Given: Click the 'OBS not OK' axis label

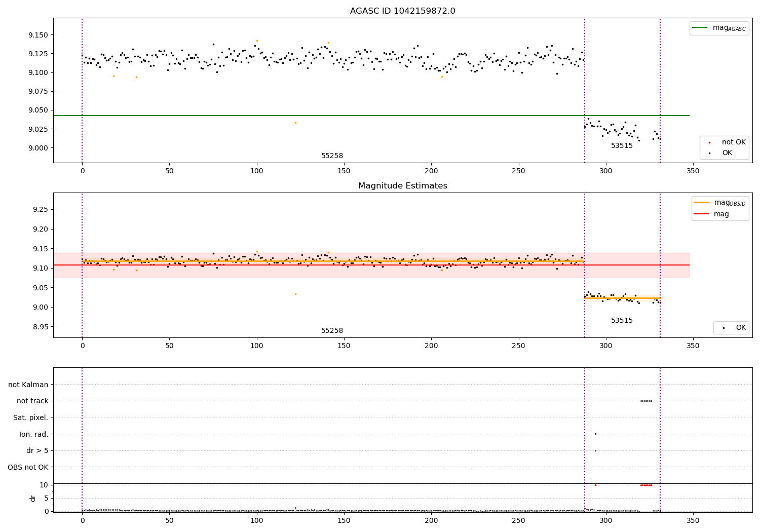Looking at the screenshot, I should 28,467.
